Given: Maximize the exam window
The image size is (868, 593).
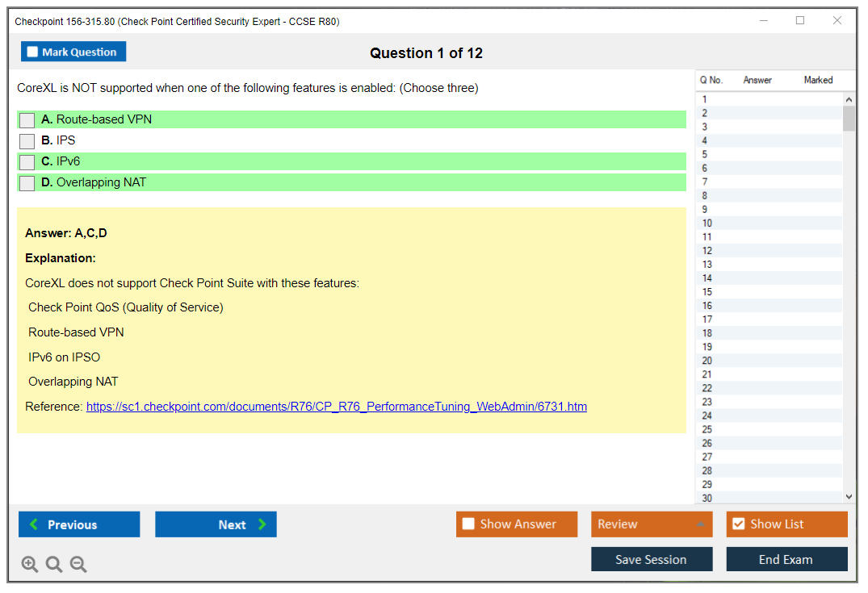Looking at the screenshot, I should point(799,21).
